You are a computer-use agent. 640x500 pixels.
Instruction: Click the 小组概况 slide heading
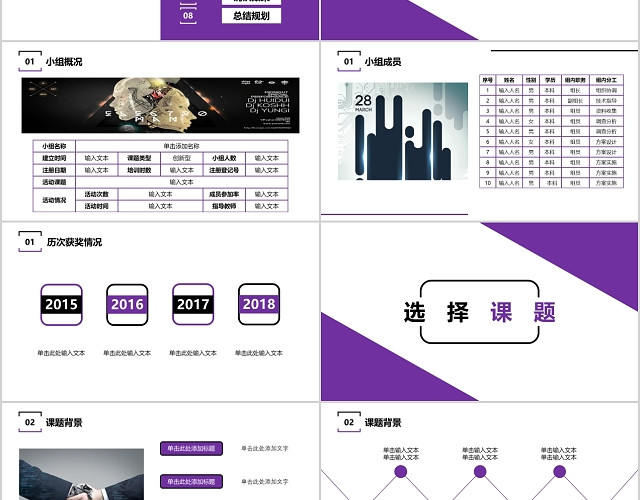click(64, 62)
